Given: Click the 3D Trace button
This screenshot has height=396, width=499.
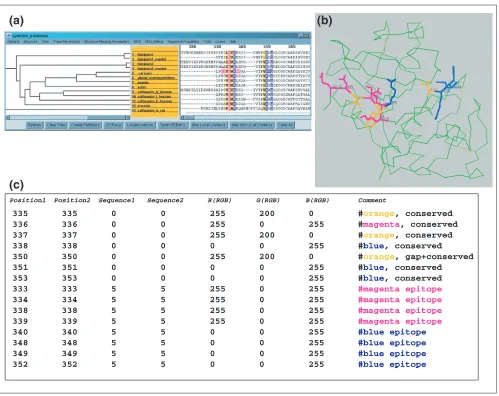Looking at the screenshot, I should pyautogui.click(x=113, y=125).
